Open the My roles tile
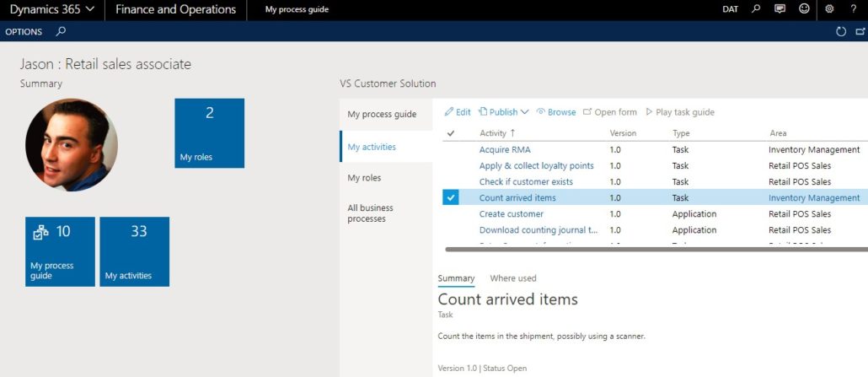The width and height of the screenshot is (868, 377). pyautogui.click(x=209, y=133)
